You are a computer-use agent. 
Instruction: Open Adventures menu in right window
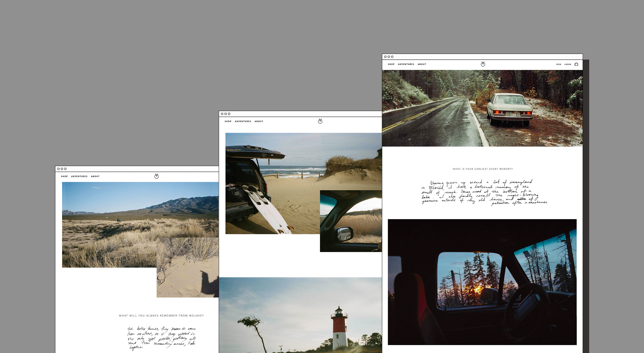pyautogui.click(x=406, y=64)
